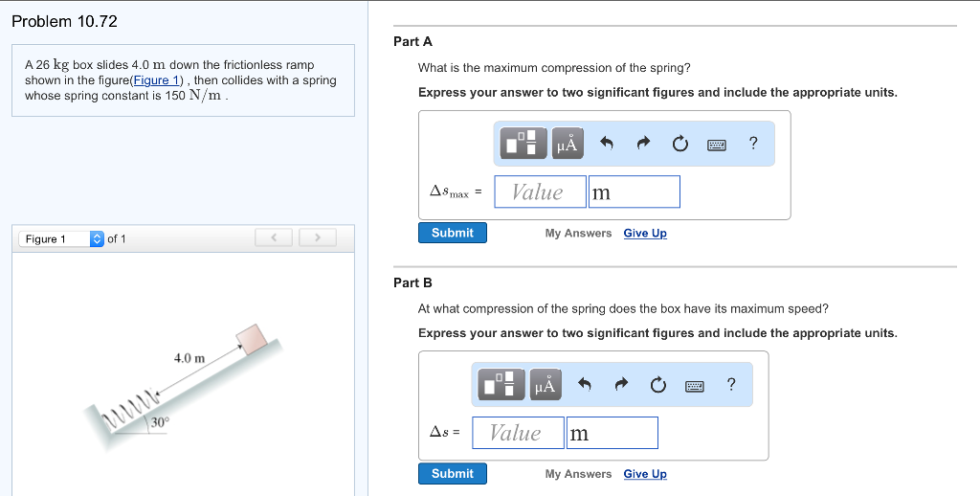Open keyboard shortcuts in Part B toolbar
The width and height of the screenshot is (980, 496).
(694, 386)
